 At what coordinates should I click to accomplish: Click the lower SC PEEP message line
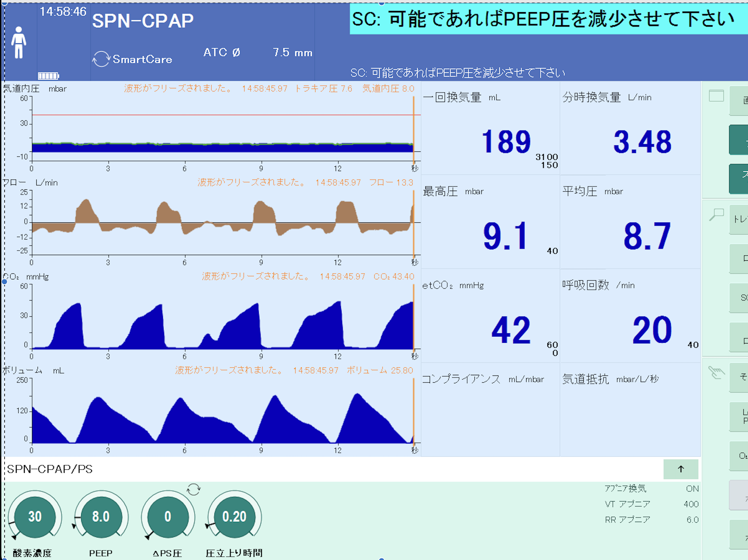(x=457, y=73)
